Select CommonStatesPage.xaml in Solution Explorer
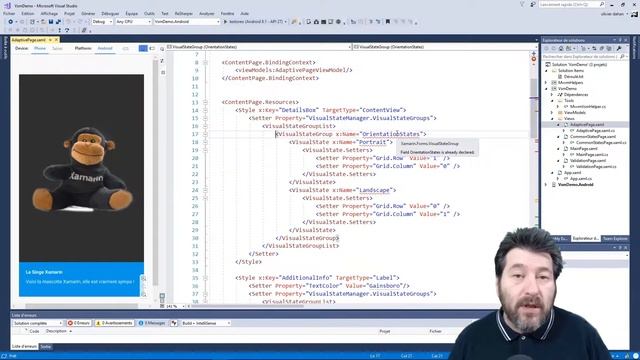This screenshot has height=360, width=640. coord(593,137)
